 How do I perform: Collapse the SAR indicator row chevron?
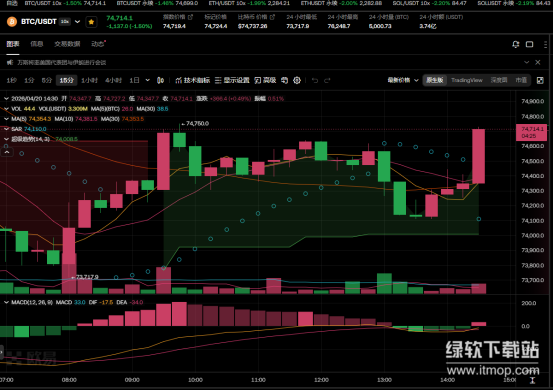click(6, 129)
